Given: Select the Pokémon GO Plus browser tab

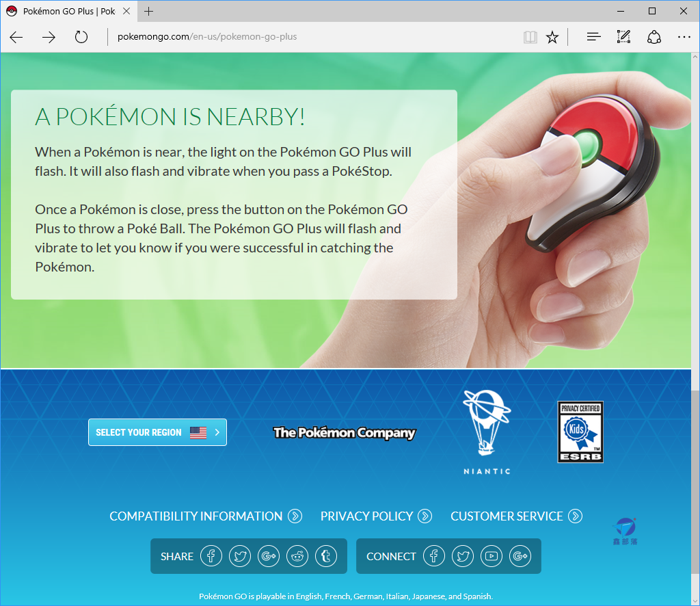Looking at the screenshot, I should click(x=68, y=11).
